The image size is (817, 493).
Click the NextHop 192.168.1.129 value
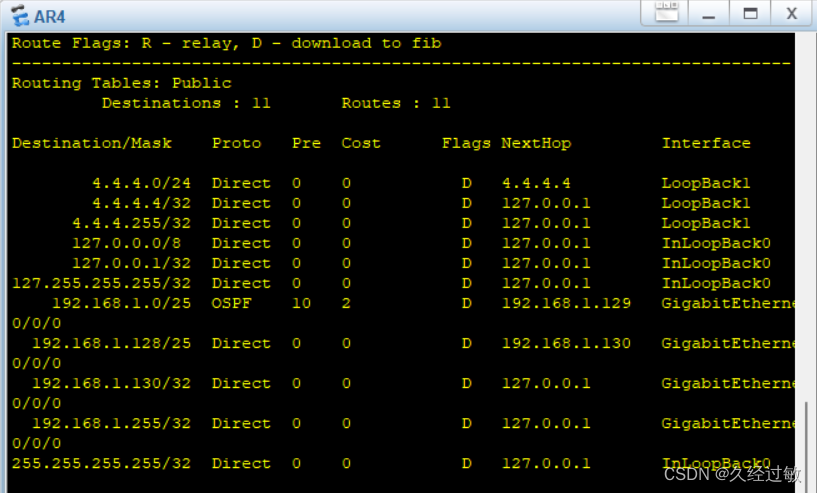point(566,303)
